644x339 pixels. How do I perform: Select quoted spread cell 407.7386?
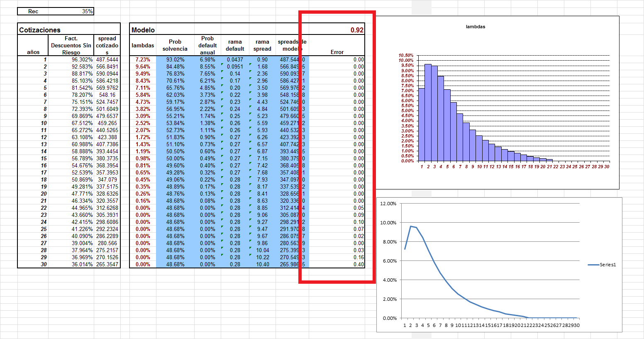tap(107, 144)
